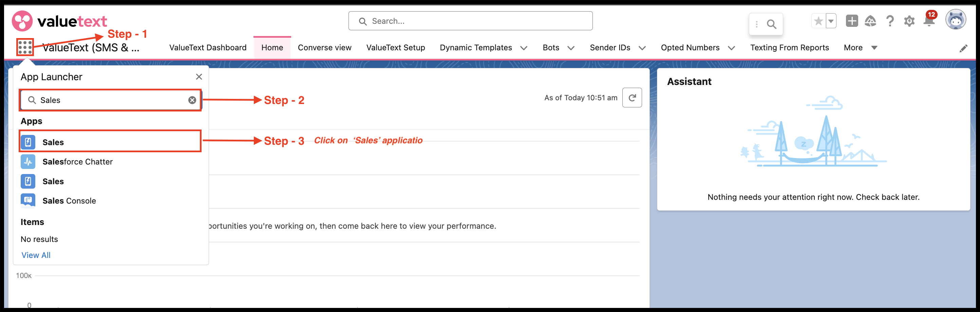This screenshot has height=312, width=980.
Task: Click the ValueText (SMS & ... app name
Action: click(x=91, y=48)
